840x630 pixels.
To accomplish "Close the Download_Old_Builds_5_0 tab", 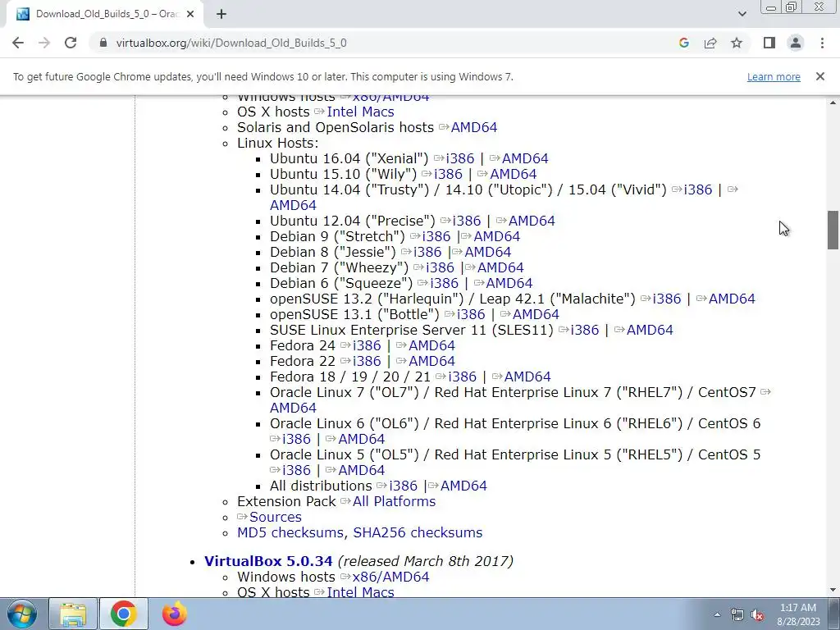I will [190, 15].
